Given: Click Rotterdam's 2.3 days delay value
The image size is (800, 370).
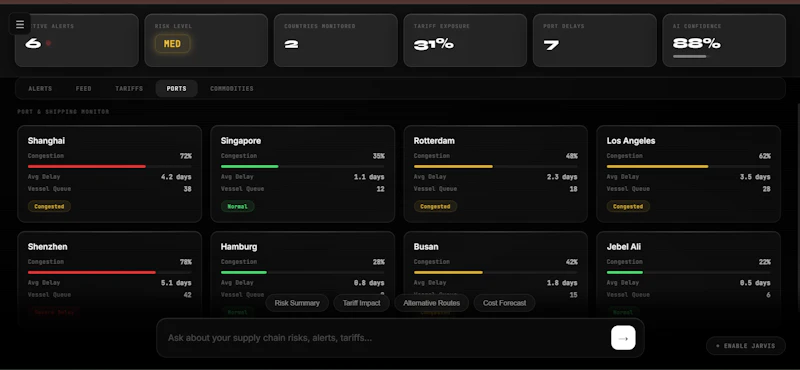Looking at the screenshot, I should pyautogui.click(x=562, y=177).
